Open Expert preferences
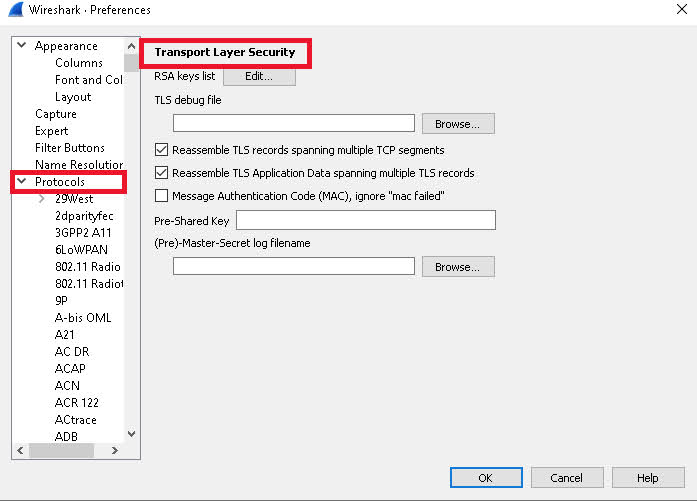 click(52, 131)
